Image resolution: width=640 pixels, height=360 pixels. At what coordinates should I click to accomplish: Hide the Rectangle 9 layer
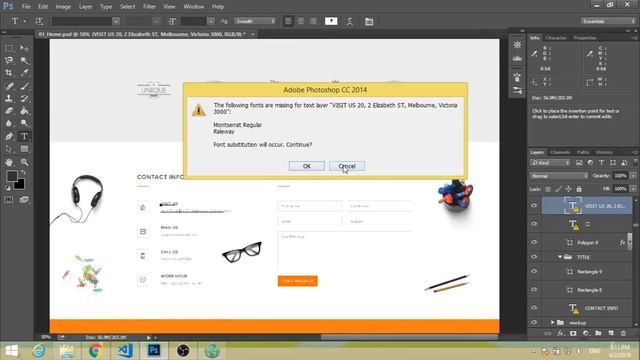[x=534, y=271]
